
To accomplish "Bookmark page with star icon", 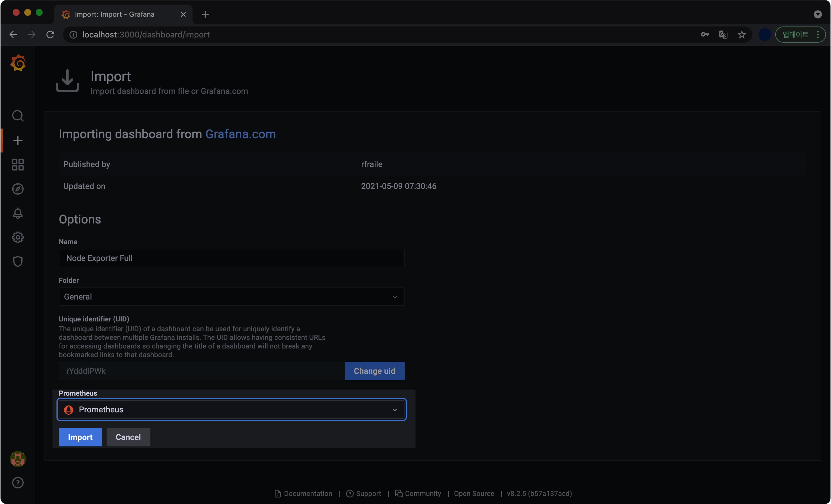I will [742, 35].
